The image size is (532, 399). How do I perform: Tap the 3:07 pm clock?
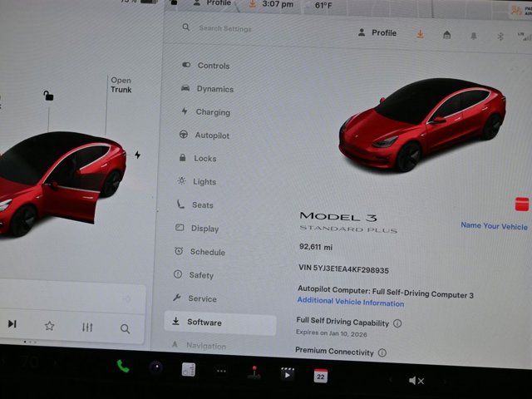click(x=278, y=4)
